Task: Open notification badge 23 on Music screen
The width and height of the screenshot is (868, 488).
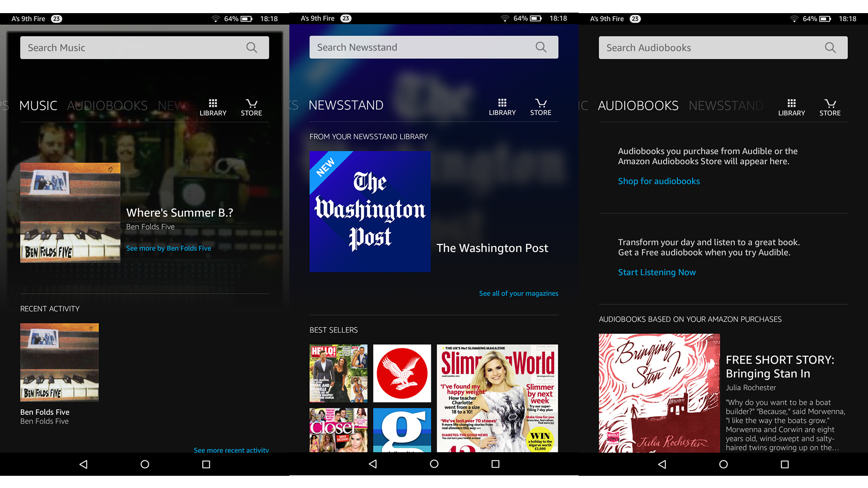Action: pos(57,19)
